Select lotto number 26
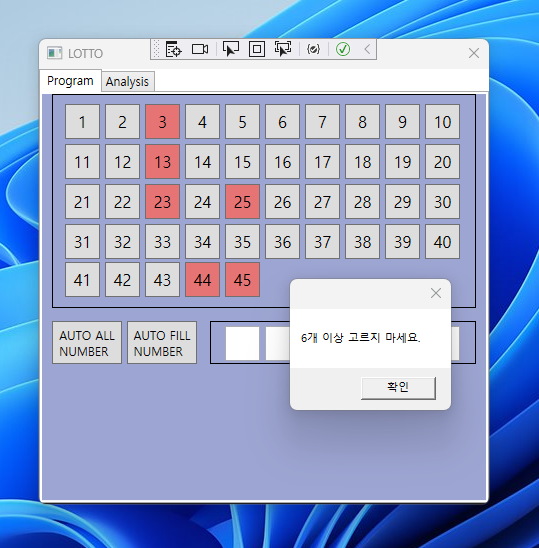 282,202
